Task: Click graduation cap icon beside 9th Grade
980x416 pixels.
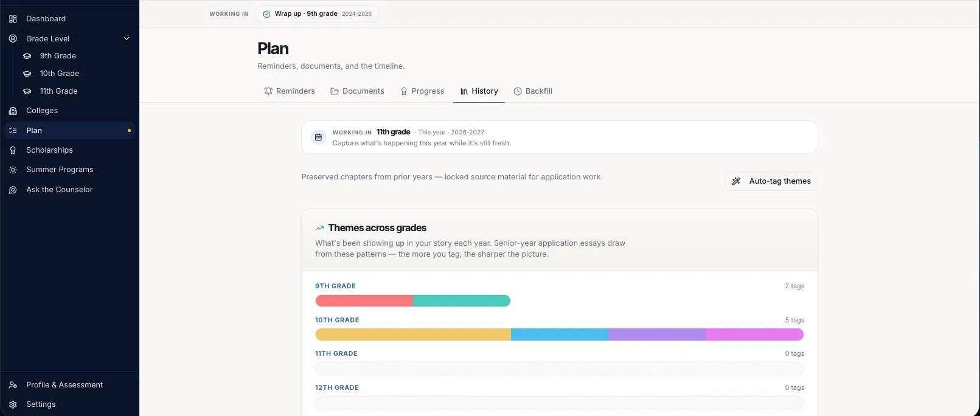Action: pos(27,56)
